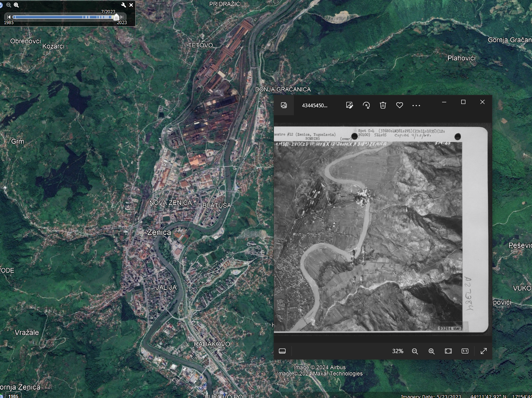Zoom out the photo in Photos
Image resolution: width=532 pixels, height=398 pixels.
(415, 351)
